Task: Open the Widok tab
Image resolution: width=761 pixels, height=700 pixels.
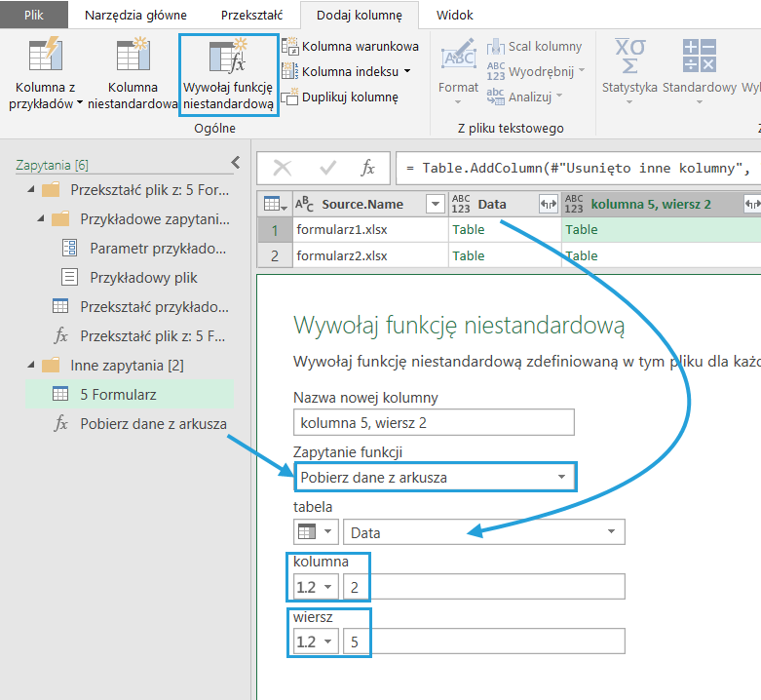Action: [x=455, y=16]
